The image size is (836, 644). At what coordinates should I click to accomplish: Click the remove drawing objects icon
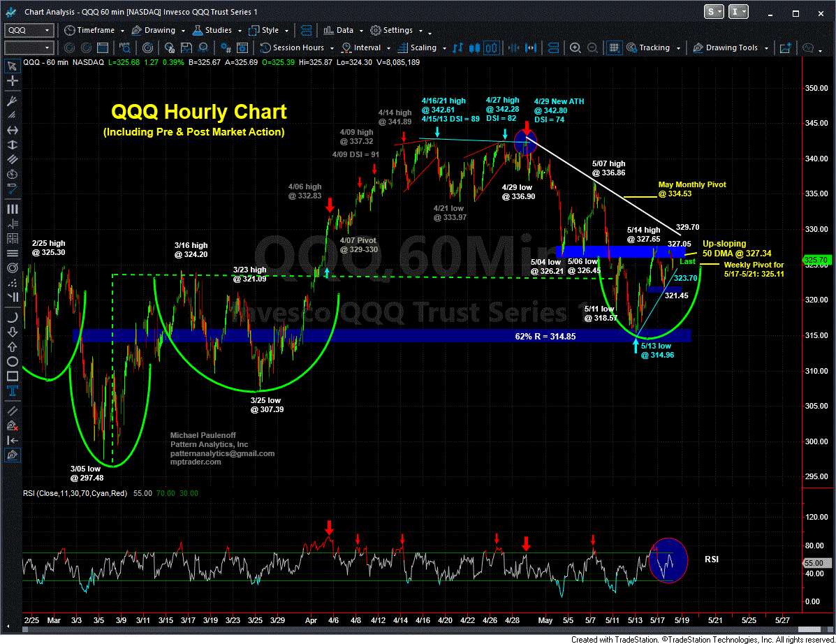click(x=12, y=425)
